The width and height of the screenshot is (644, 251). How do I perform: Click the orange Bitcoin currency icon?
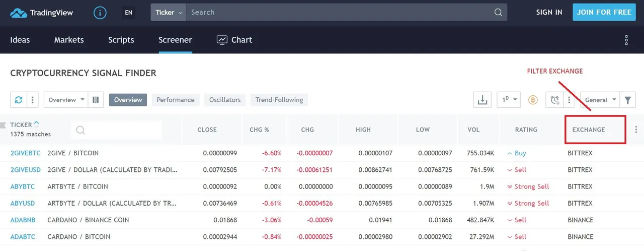(533, 100)
